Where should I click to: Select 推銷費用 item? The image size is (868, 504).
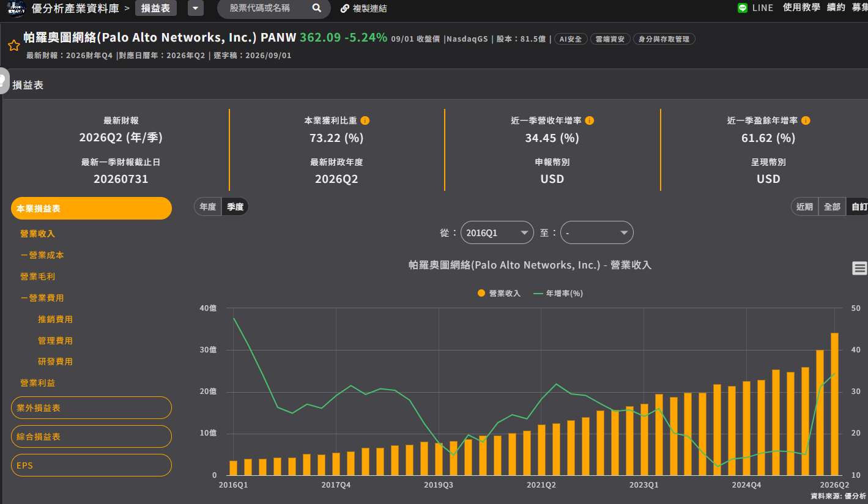(x=55, y=319)
